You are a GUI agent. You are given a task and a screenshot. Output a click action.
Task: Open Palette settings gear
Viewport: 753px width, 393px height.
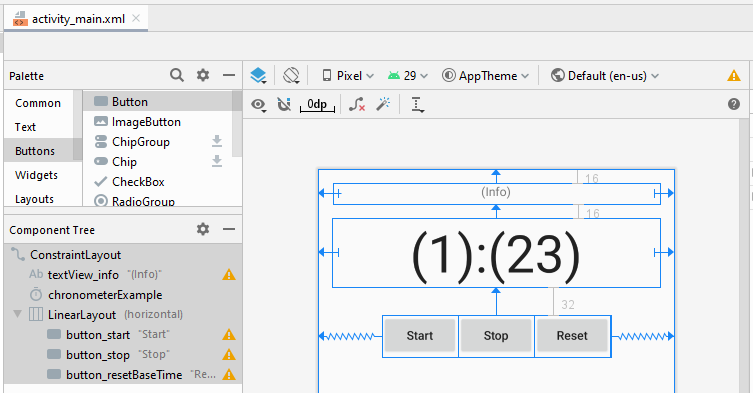[x=203, y=75]
